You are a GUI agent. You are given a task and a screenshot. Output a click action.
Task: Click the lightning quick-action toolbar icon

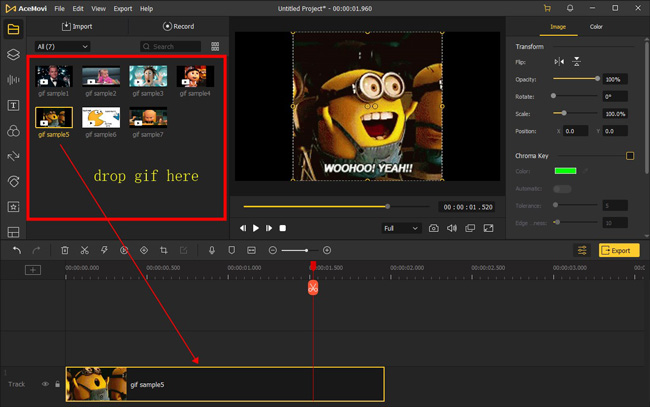pos(104,250)
